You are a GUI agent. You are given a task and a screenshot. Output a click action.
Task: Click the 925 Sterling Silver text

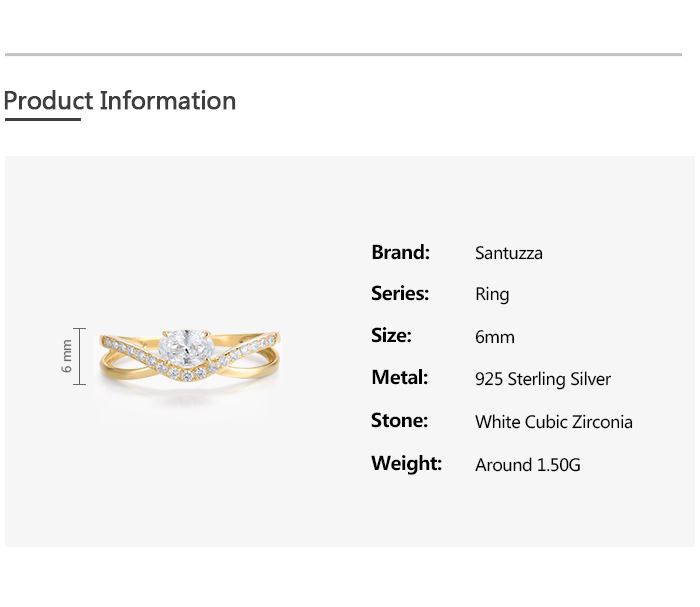point(543,379)
